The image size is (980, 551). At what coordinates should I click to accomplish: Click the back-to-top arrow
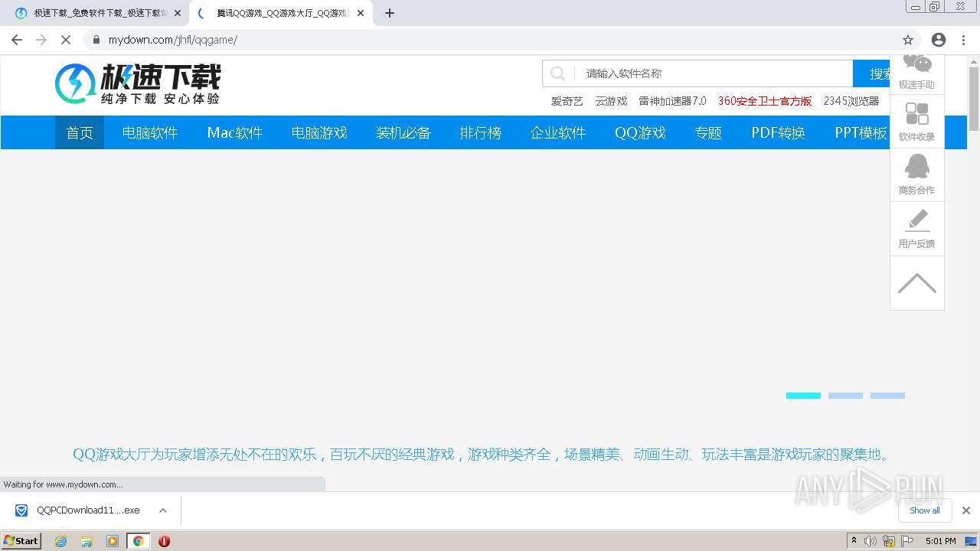click(x=917, y=283)
